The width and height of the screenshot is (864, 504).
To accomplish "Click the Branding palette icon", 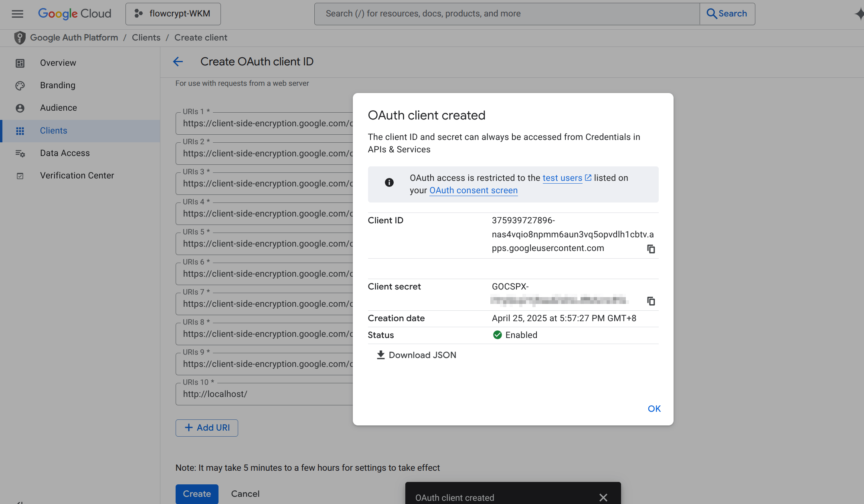I will click(20, 85).
